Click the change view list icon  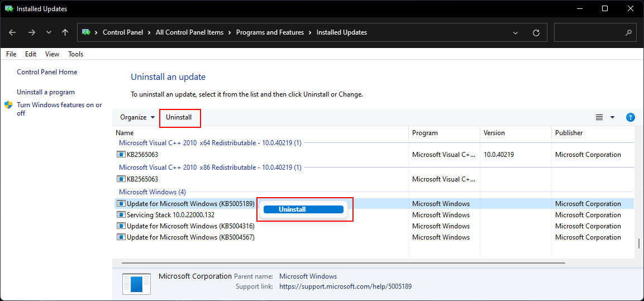(599, 117)
